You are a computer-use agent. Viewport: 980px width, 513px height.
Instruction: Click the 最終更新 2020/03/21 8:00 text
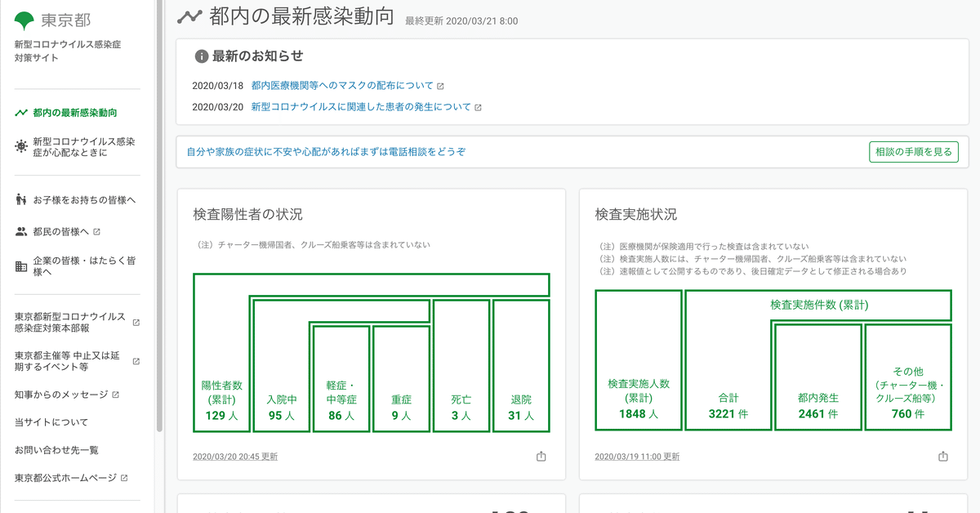coord(461,21)
